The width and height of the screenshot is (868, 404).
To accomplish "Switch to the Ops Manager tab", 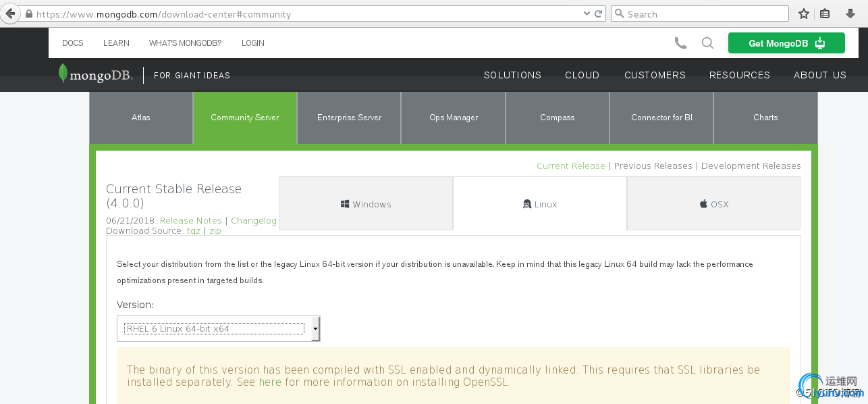I will coord(454,118).
